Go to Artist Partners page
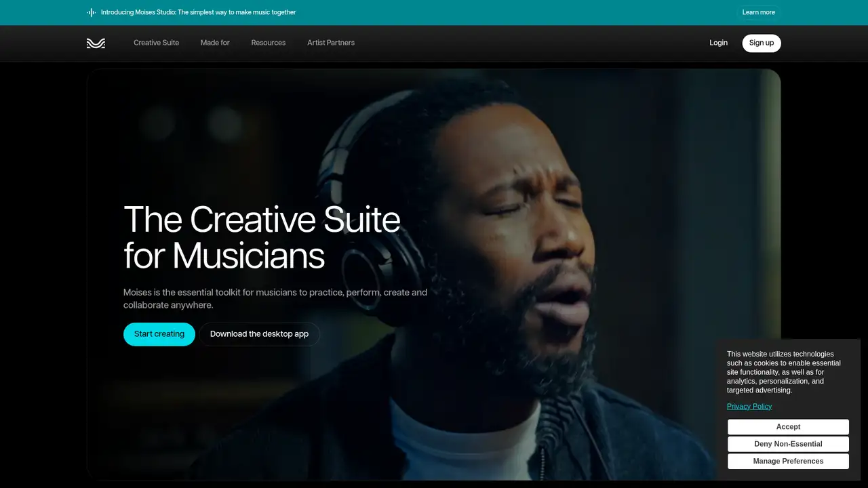 [331, 43]
